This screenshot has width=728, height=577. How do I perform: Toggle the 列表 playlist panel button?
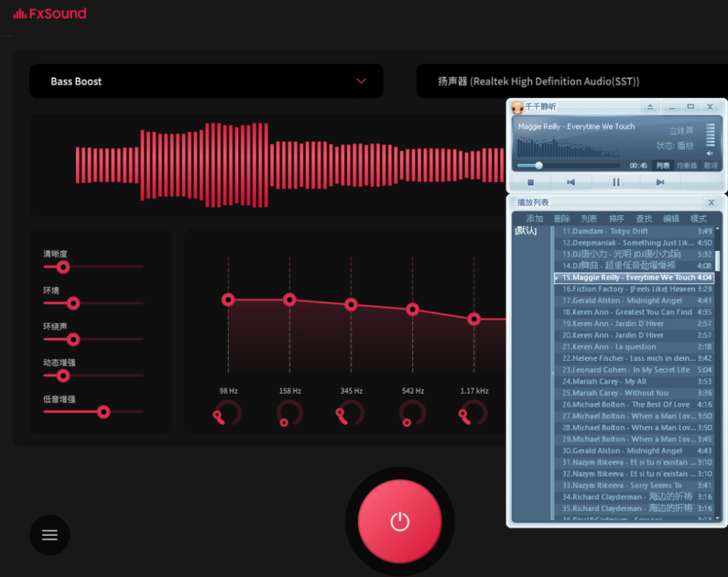pos(663,166)
